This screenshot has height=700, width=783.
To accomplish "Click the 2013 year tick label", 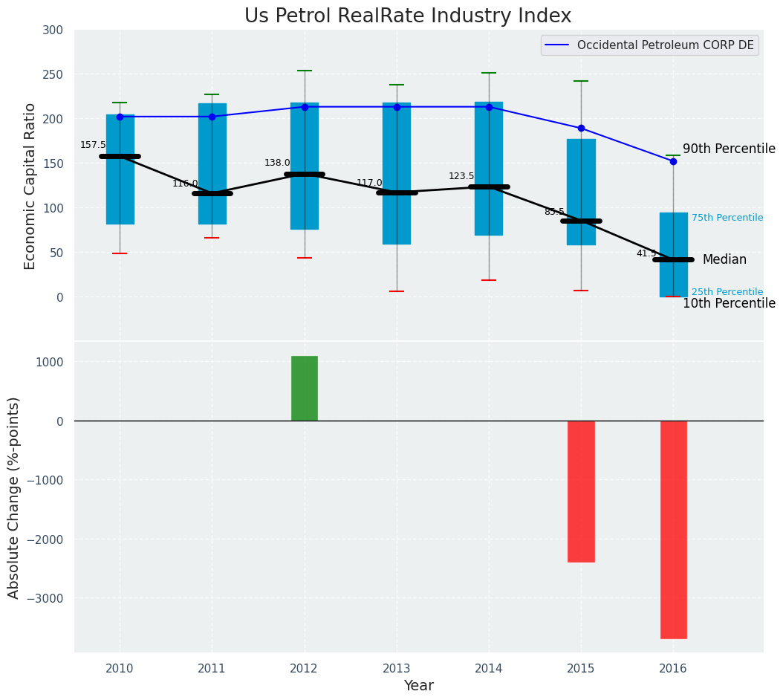I will pos(397,669).
